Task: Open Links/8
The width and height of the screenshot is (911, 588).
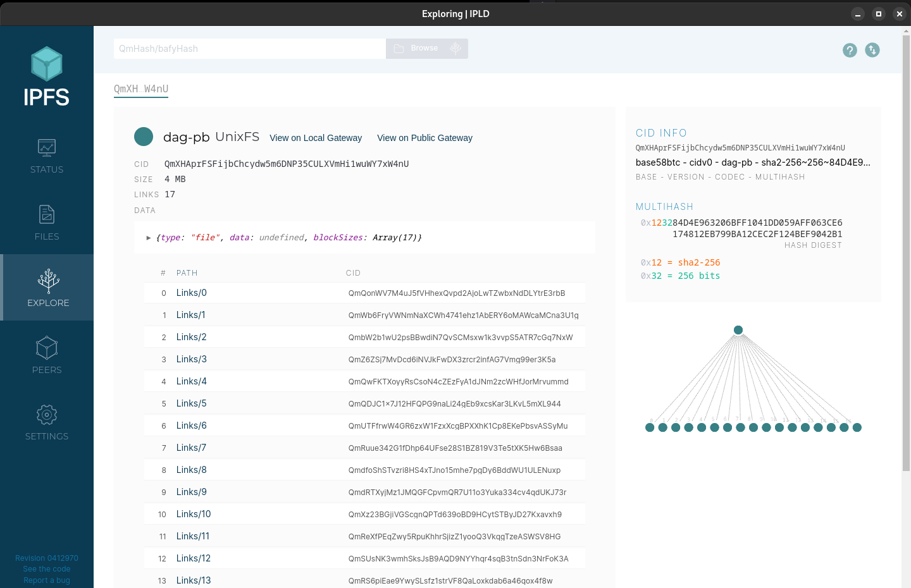Action: point(192,470)
